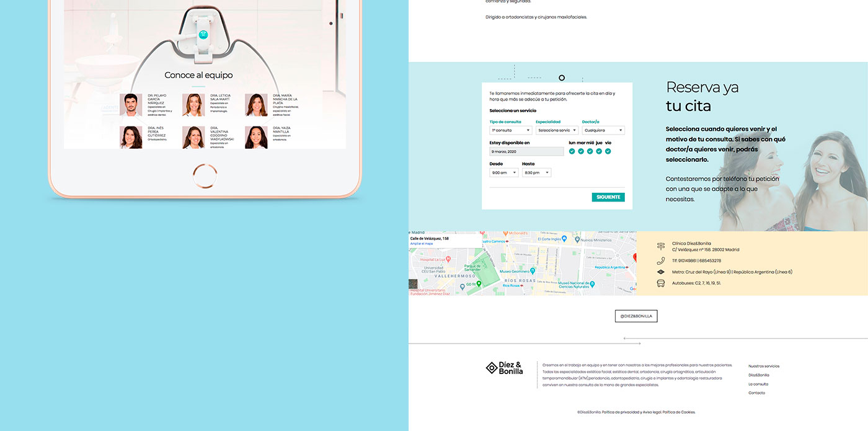Toggle the vie weekday checkbox
868x431 pixels.
pos(608,151)
